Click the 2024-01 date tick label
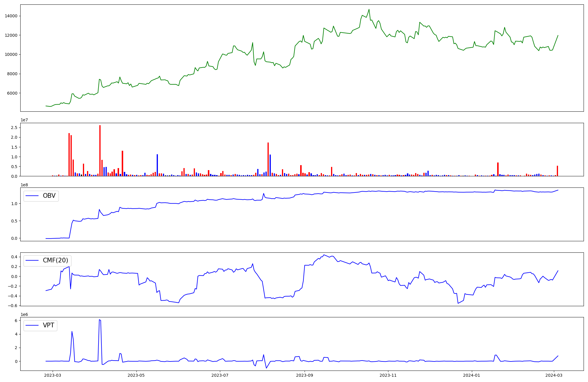Viewport: 588px width, 382px height. pyautogui.click(x=472, y=375)
